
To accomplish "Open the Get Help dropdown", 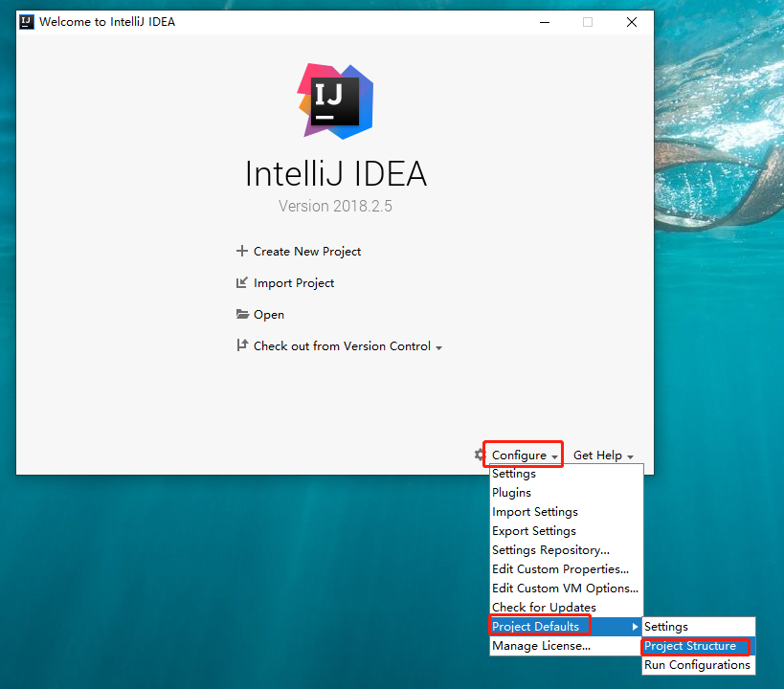I will coord(603,456).
